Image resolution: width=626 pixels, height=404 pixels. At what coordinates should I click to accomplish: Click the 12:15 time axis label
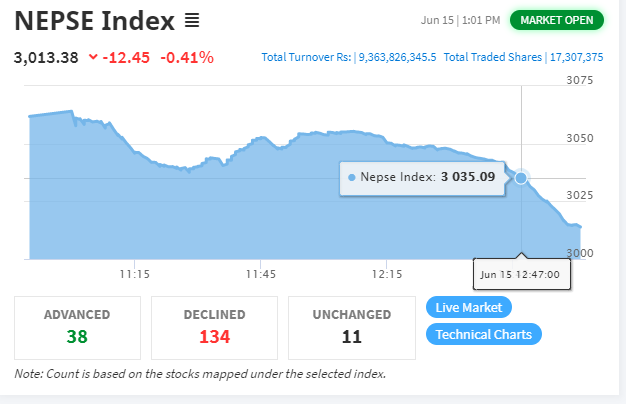click(x=387, y=274)
